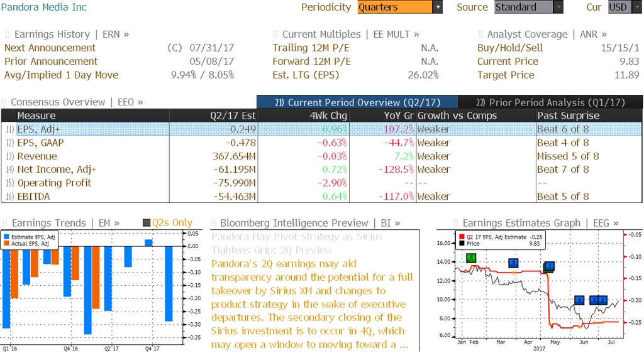Click red Q2 17 EPS Estimate legend swatch
This screenshot has height=353, width=644.
(x=462, y=237)
